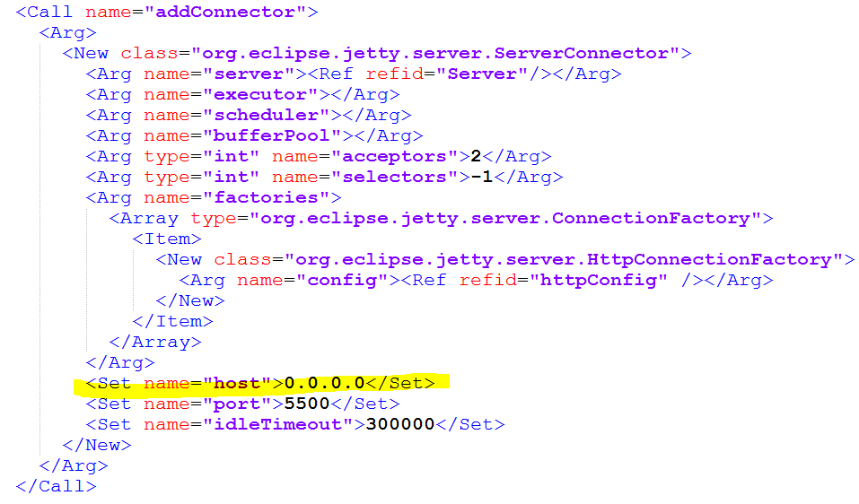Click the "config" Arg name value
The width and height of the screenshot is (859, 504).
[x=342, y=280]
